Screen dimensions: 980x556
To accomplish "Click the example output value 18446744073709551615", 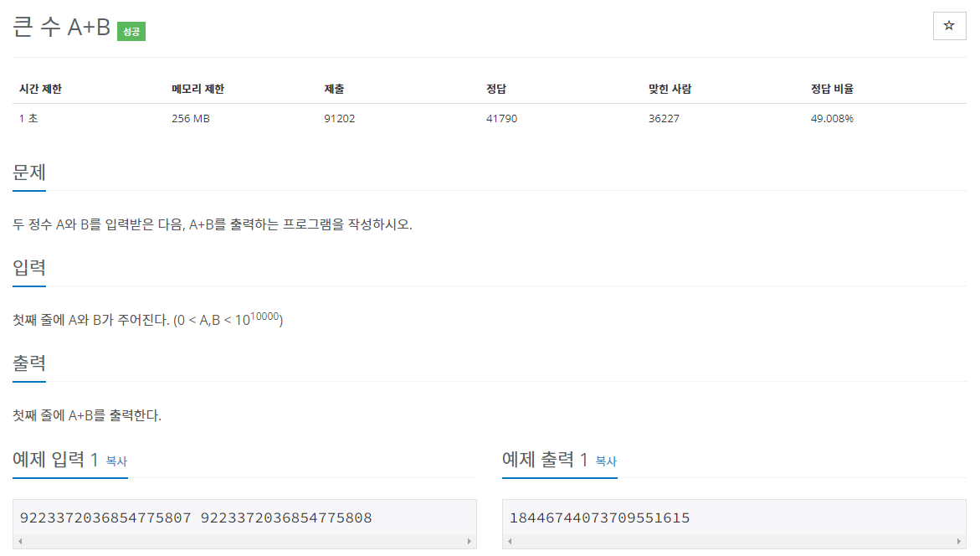I will pos(599,517).
